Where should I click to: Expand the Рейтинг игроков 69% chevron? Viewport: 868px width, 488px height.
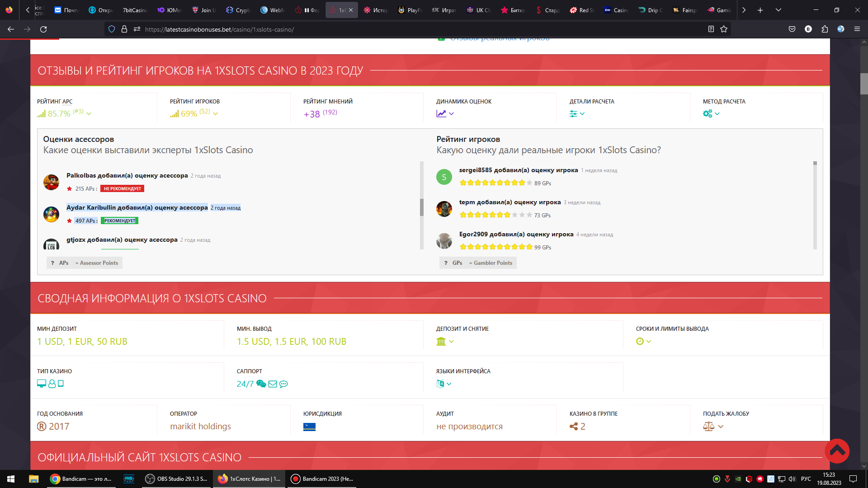pyautogui.click(x=215, y=114)
